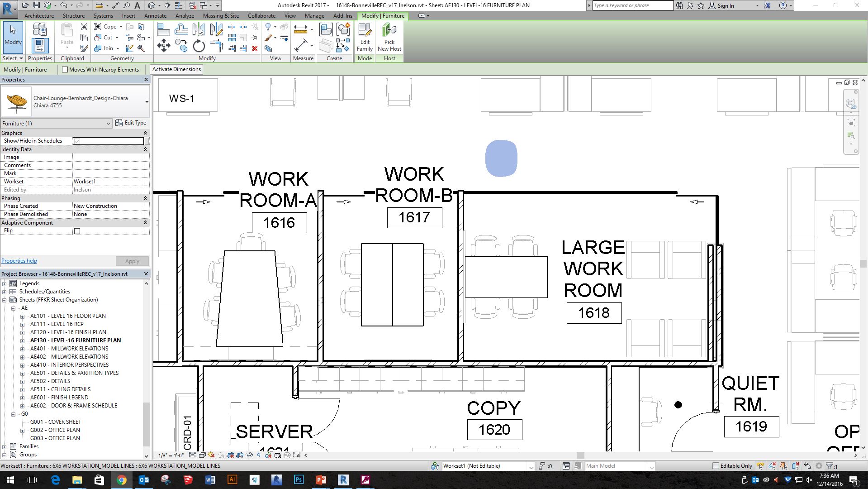Toggle Moves With Nearby Elements option
Image resolution: width=868 pixels, height=489 pixels.
(65, 69)
